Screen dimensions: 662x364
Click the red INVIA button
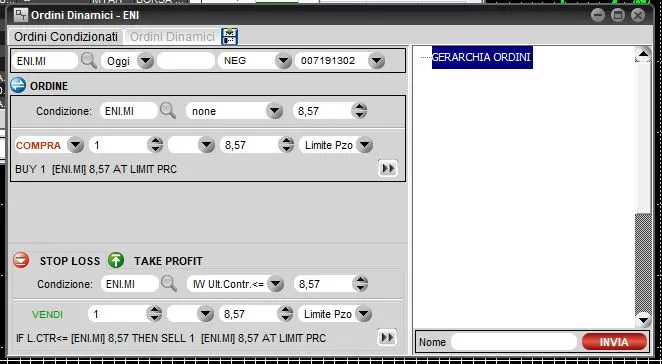click(614, 342)
